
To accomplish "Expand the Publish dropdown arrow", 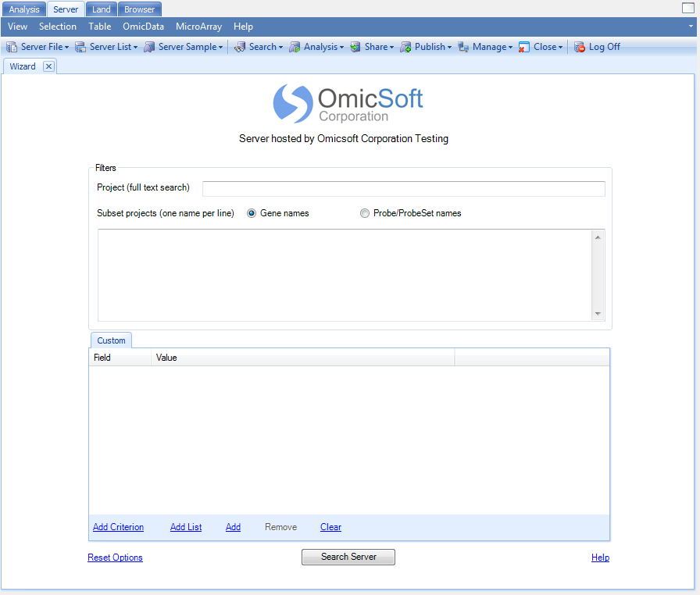I will point(449,48).
